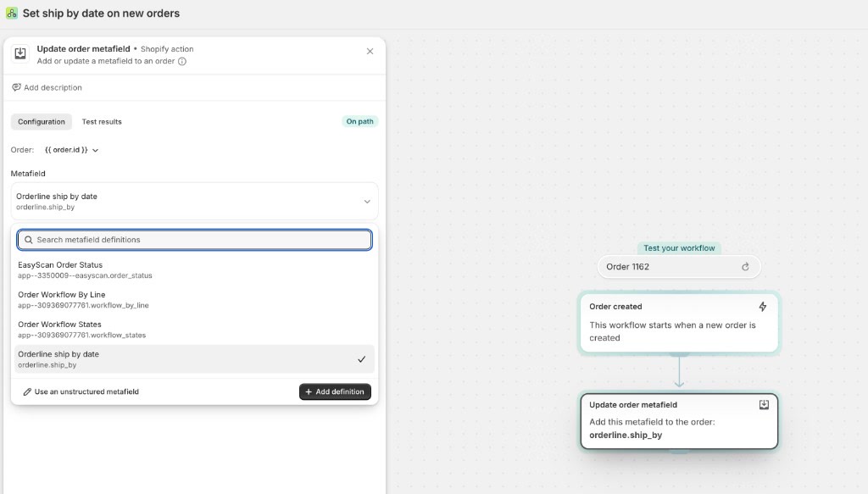This screenshot has width=868, height=494.
Task: Select EasyScan Order Status metafield
Action: (194, 270)
